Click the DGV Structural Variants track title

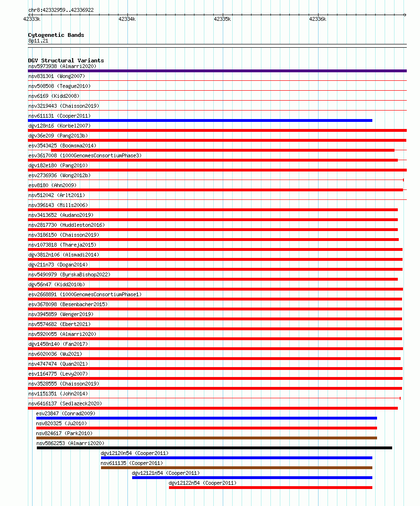(66, 60)
